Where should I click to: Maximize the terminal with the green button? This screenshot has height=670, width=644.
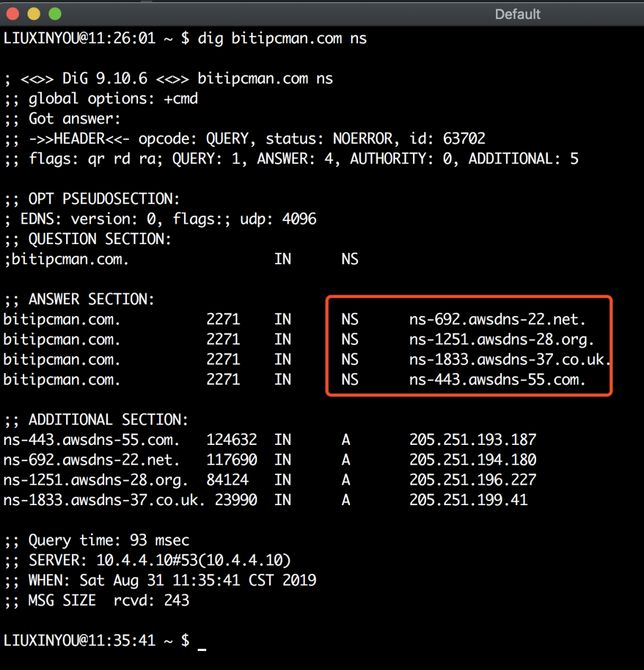55,14
